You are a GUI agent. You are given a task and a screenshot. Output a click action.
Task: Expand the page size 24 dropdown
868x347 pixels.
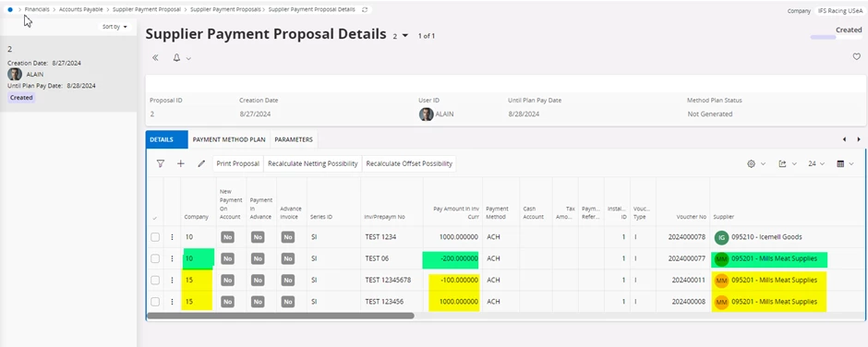click(816, 164)
